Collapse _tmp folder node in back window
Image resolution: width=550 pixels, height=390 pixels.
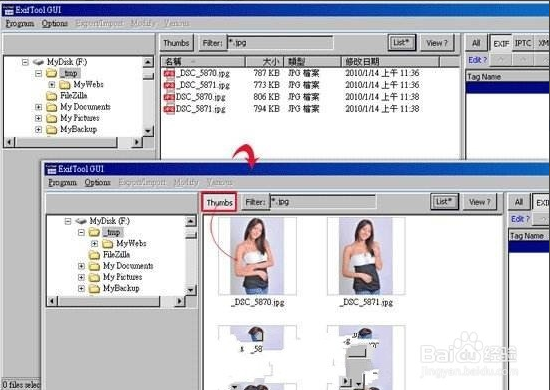tap(38, 73)
